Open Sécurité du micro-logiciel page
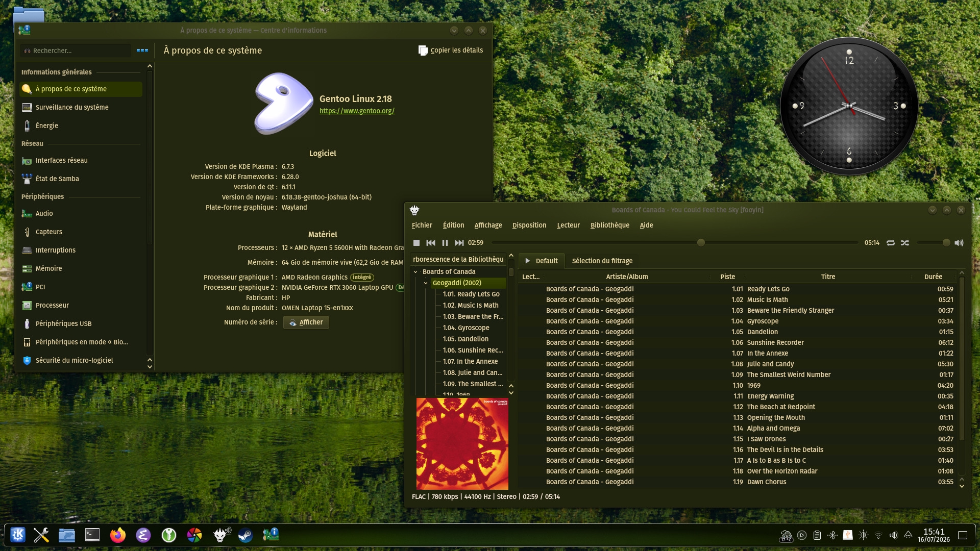The image size is (980, 551). (81, 360)
